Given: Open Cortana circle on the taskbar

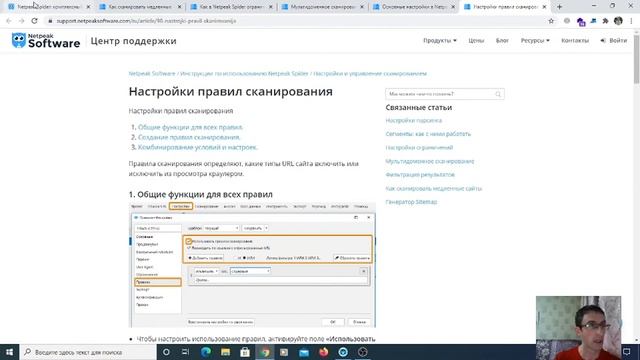Looking at the screenshot, I should coord(166,352).
